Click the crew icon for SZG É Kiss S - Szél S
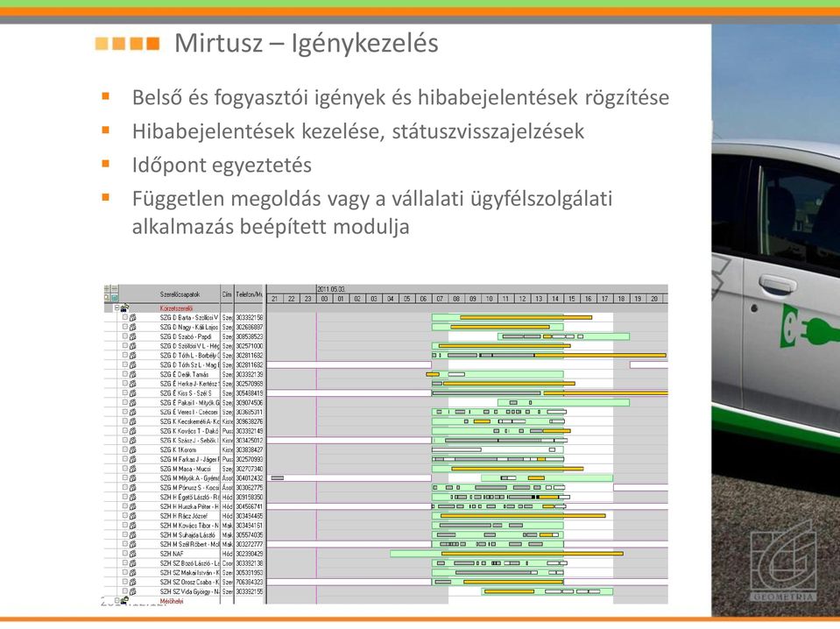Image resolution: width=840 pixels, height=629 pixels. pyautogui.click(x=132, y=392)
